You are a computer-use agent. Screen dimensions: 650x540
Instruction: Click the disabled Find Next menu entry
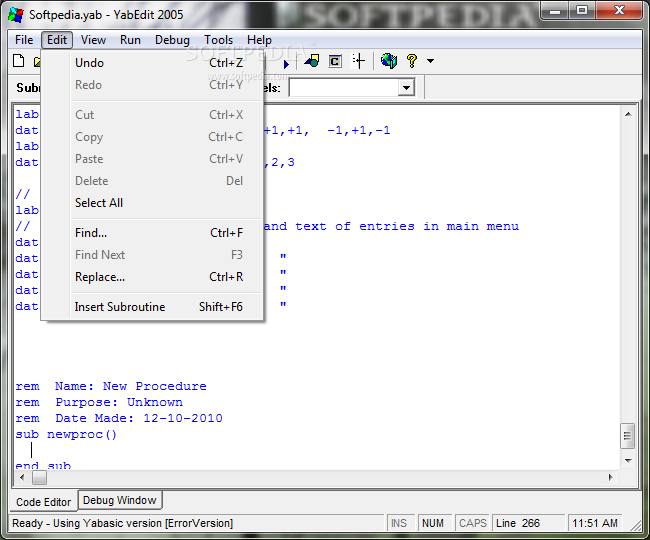click(x=153, y=254)
